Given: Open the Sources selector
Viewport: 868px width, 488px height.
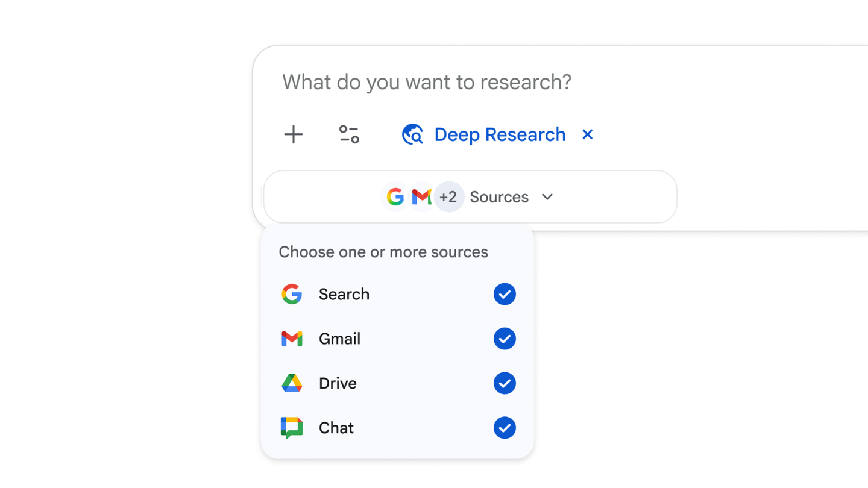Looking at the screenshot, I should pyautogui.click(x=499, y=196).
